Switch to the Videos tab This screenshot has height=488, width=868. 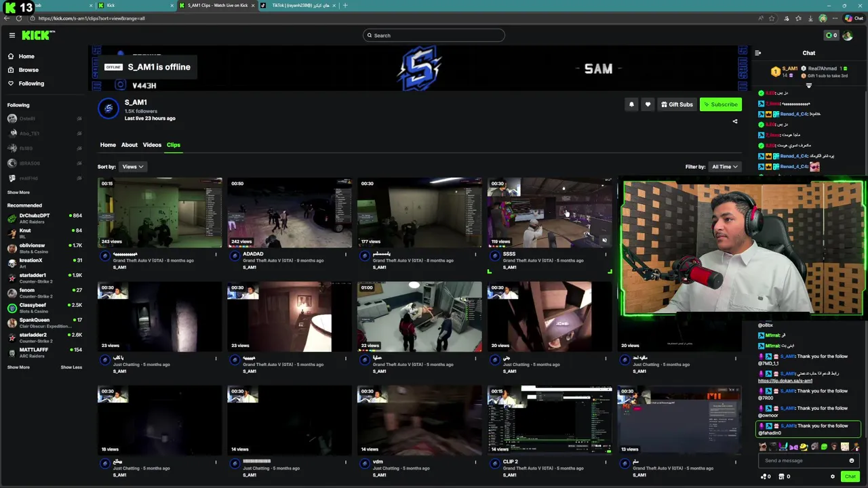152,144
